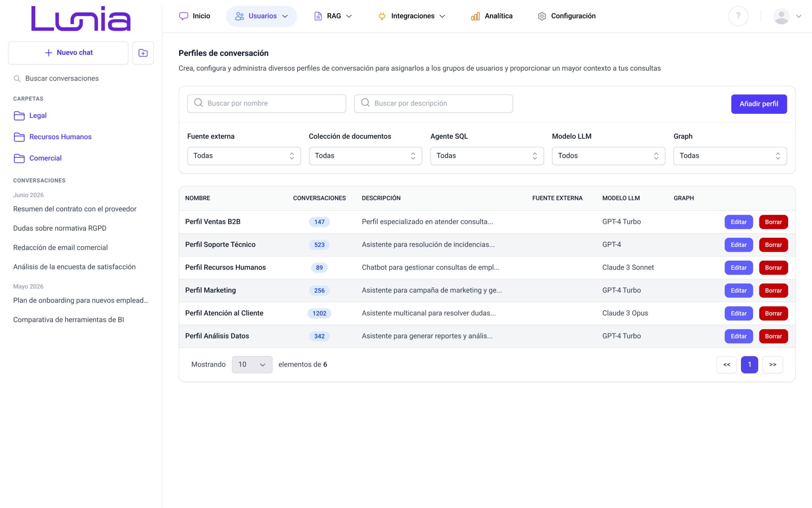Open Configuración settings
Viewport: 812px width, 508px height.
click(x=566, y=16)
